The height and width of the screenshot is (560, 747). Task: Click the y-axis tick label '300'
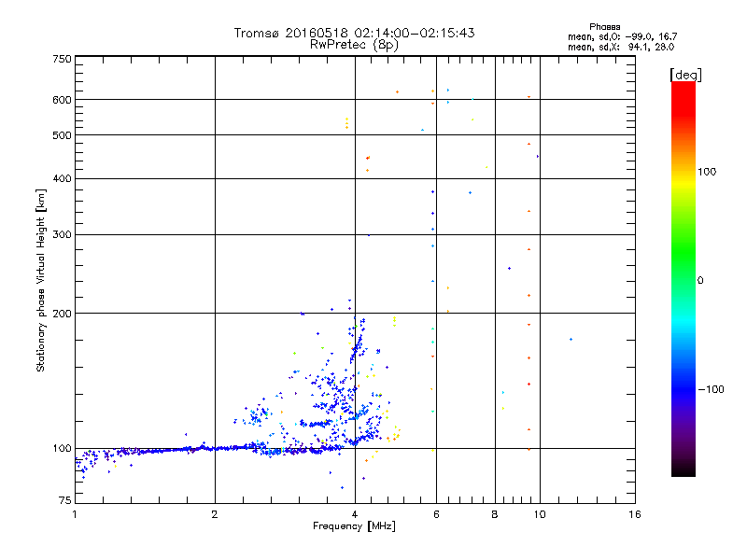(62, 235)
